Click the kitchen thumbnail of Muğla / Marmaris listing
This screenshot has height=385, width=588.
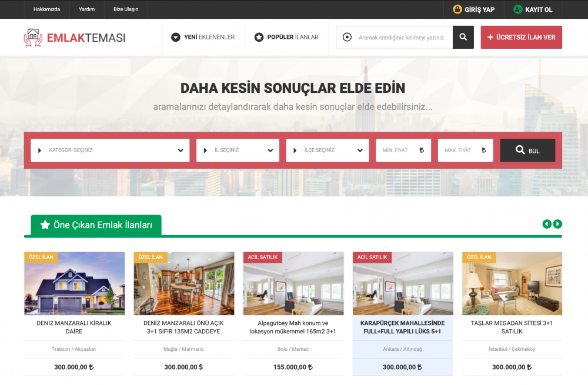pyautogui.click(x=183, y=283)
